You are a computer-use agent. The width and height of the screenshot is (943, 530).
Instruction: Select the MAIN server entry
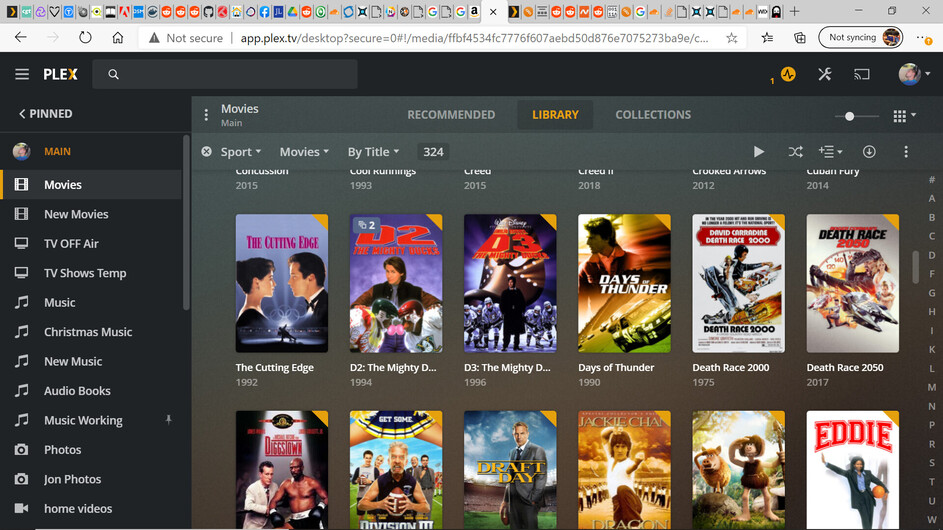[91, 151]
